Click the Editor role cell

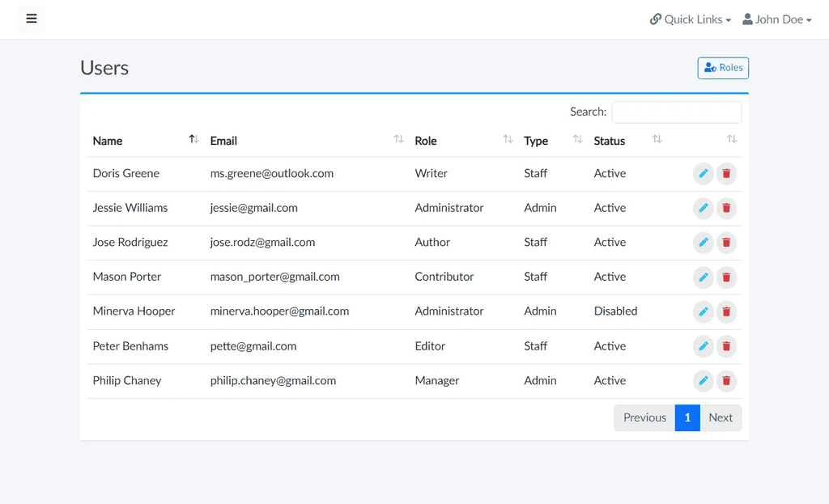pyautogui.click(x=430, y=346)
